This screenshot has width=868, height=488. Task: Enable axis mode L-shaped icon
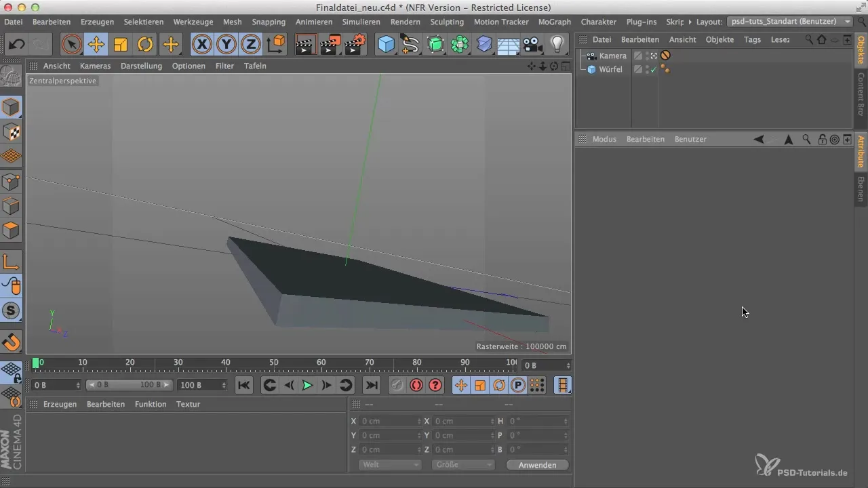point(11,261)
